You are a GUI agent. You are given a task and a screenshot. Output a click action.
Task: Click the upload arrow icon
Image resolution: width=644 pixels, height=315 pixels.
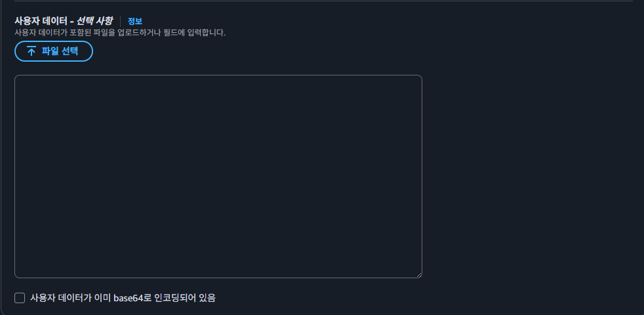tap(31, 51)
